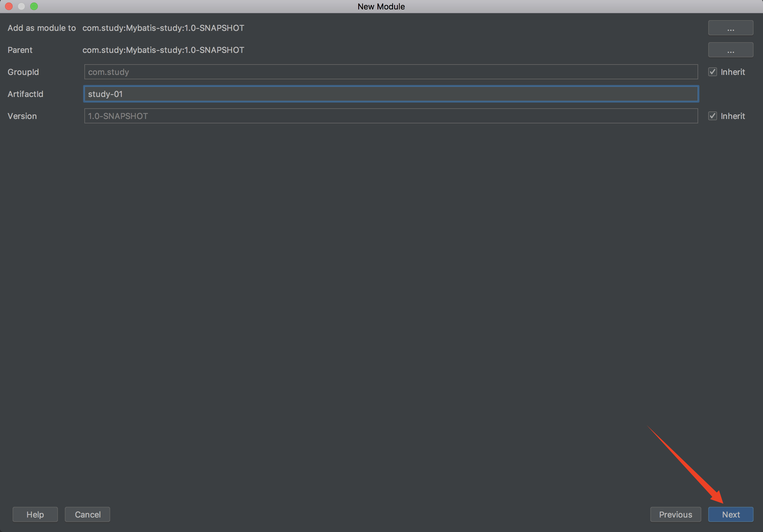
Task: Minimize the New Module window
Action: click(x=22, y=6)
